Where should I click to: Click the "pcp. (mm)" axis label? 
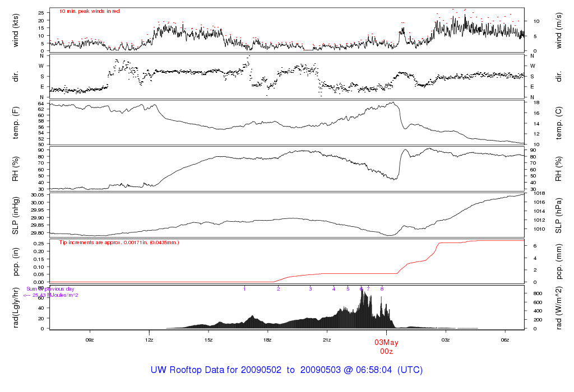pyautogui.click(x=559, y=262)
